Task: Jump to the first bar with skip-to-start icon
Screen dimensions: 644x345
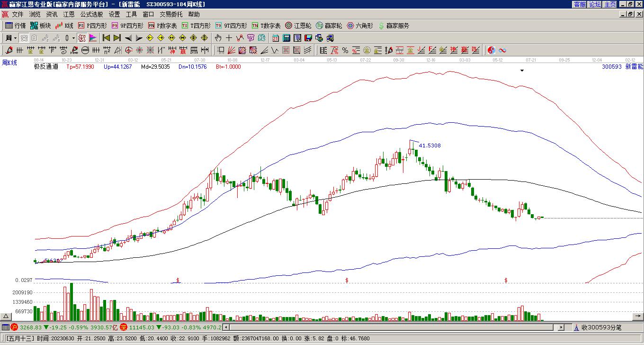Action: (106, 38)
